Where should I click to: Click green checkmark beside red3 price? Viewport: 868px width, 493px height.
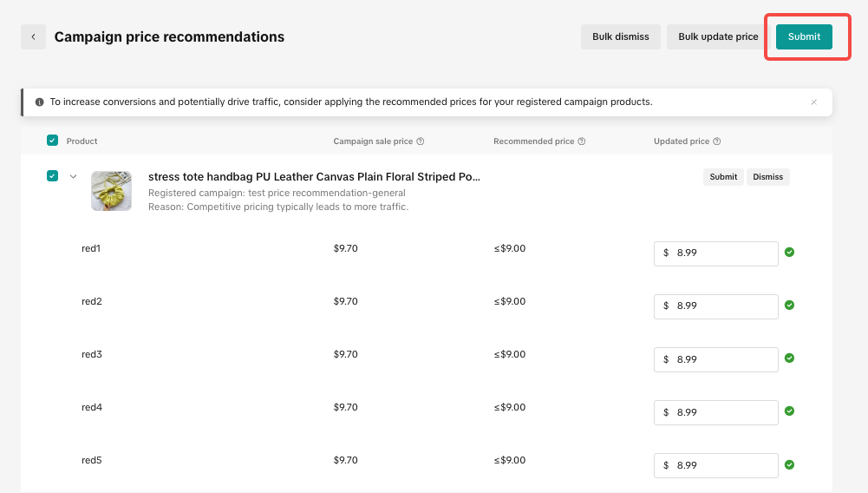pos(789,358)
